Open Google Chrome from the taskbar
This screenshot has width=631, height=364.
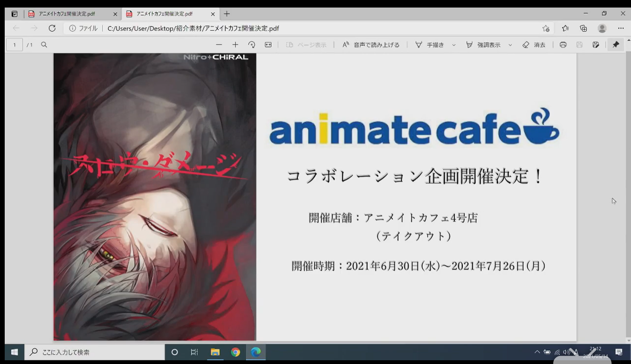[x=236, y=352]
